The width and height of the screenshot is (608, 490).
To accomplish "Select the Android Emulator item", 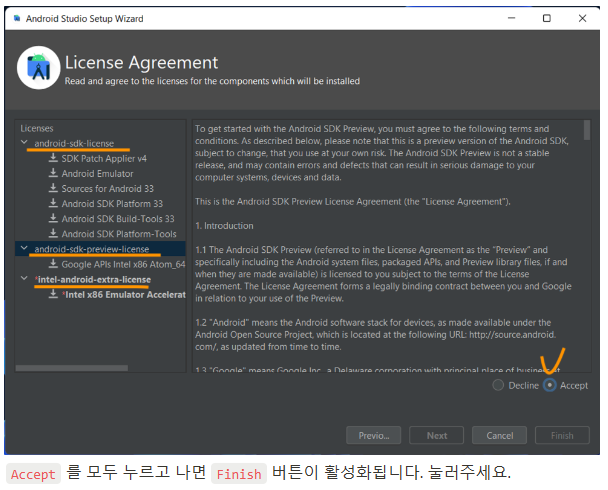I will click(97, 174).
